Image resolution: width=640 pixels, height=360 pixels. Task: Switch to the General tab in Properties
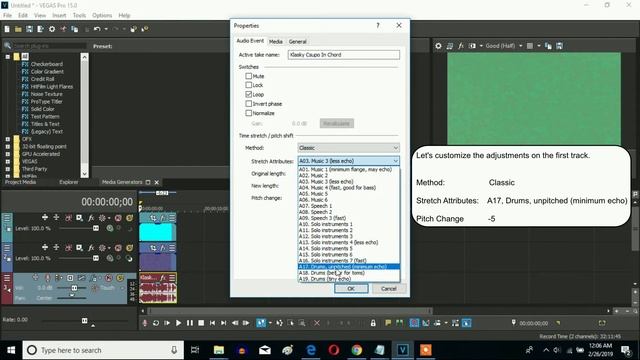tap(298, 42)
